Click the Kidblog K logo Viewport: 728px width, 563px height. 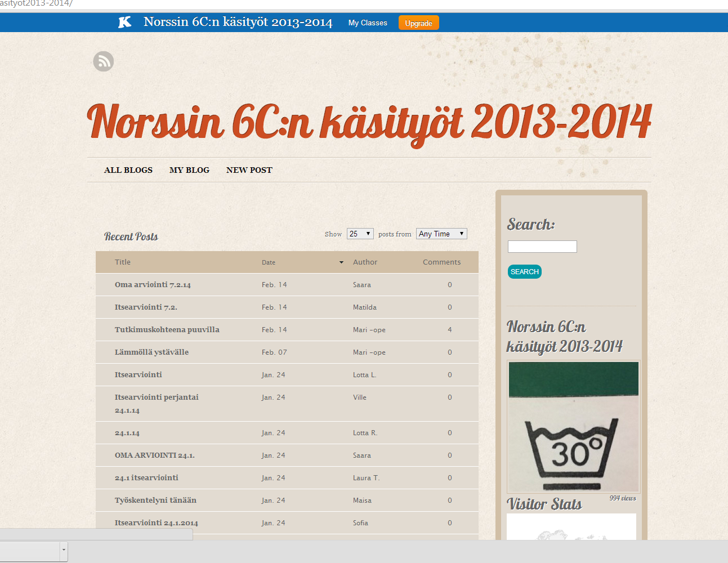coord(124,22)
